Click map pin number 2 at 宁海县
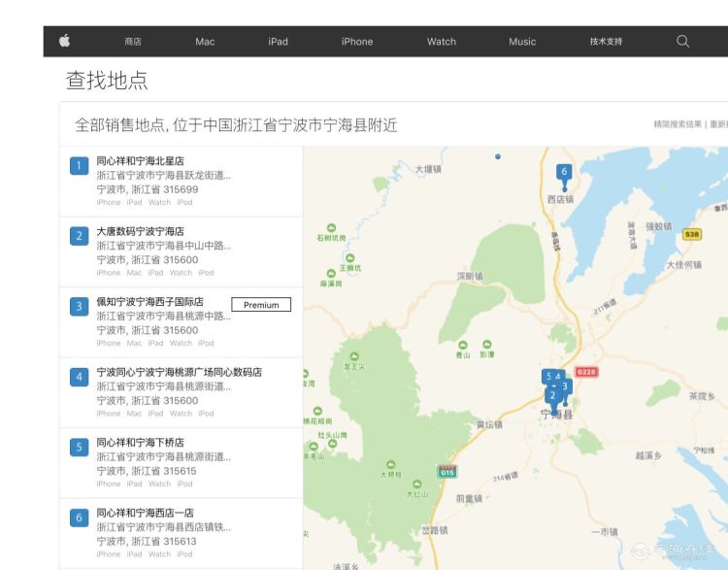Screen dimensions: 728x570 (552, 397)
